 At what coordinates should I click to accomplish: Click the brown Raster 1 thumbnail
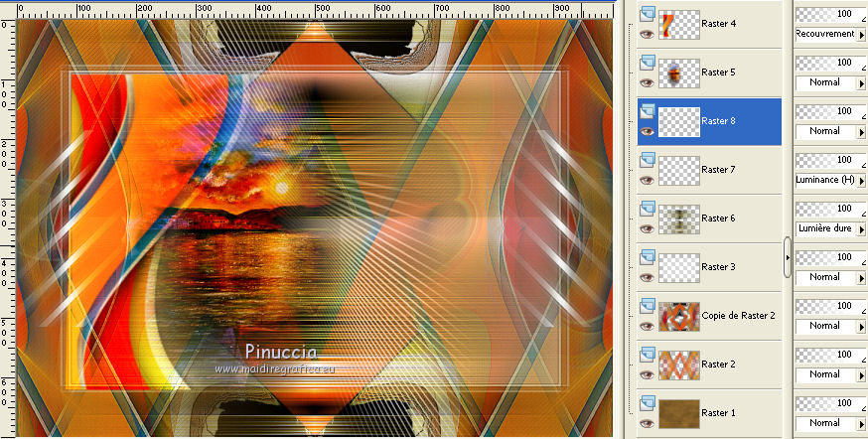[x=679, y=414]
